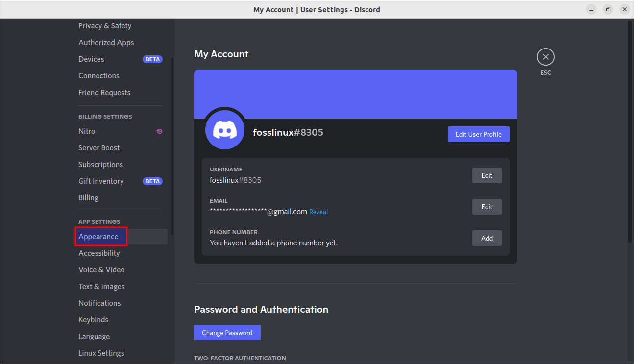Click the BETA badge next to Devices

[x=152, y=59]
